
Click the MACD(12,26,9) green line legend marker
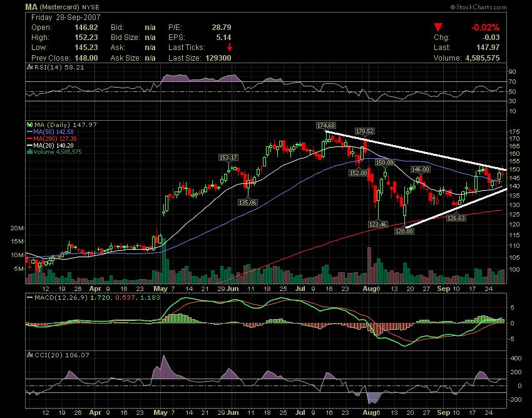tap(29, 298)
